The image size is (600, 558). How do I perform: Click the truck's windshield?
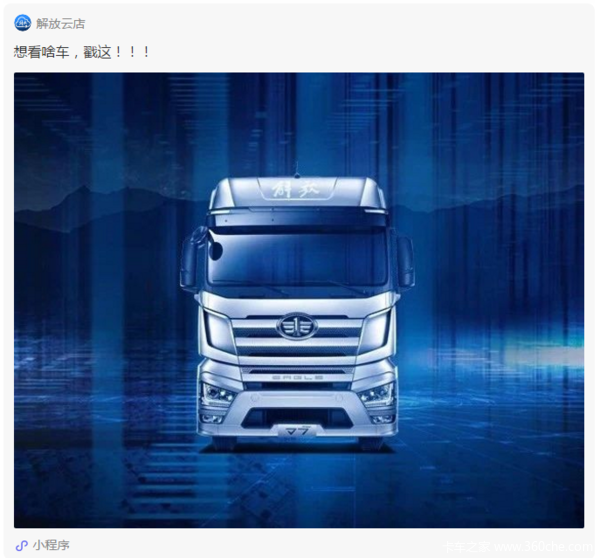298,259
